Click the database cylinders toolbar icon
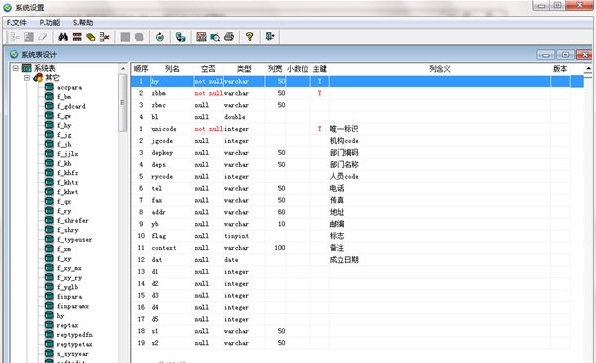The image size is (596, 363). [181, 37]
